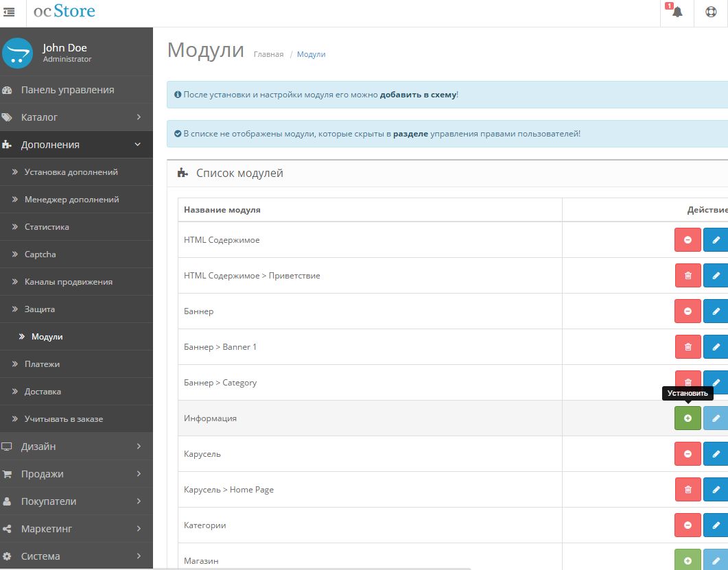
Task: Open Платежи in the sidebar
Action: [x=42, y=364]
